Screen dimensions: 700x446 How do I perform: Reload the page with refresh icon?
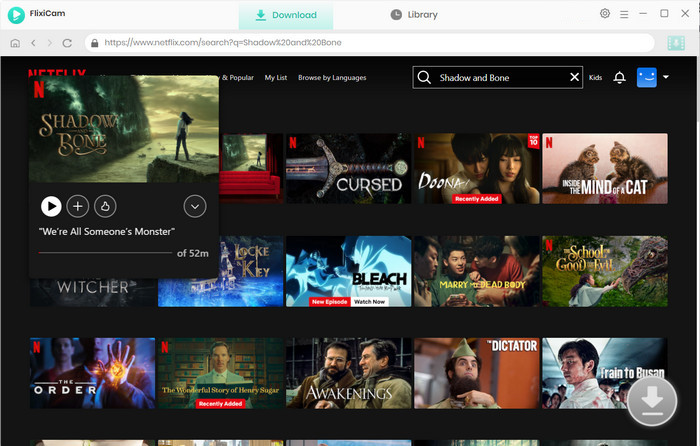tap(67, 43)
